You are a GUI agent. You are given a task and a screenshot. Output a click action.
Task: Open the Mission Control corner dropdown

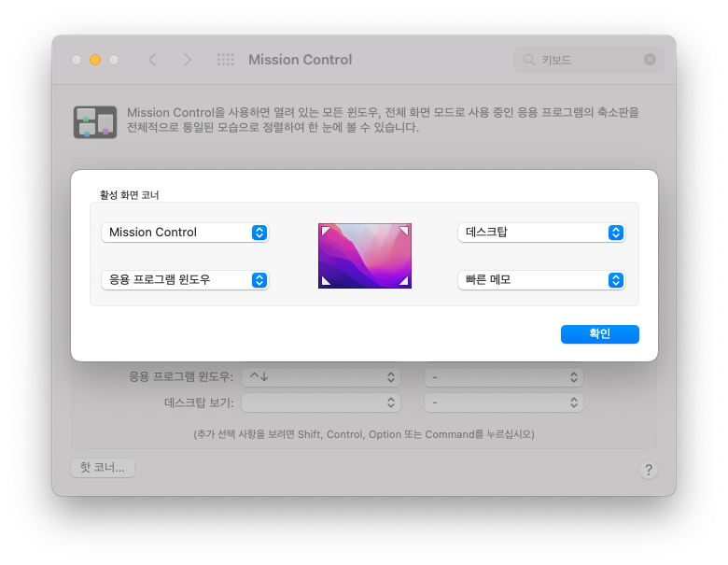click(x=185, y=233)
